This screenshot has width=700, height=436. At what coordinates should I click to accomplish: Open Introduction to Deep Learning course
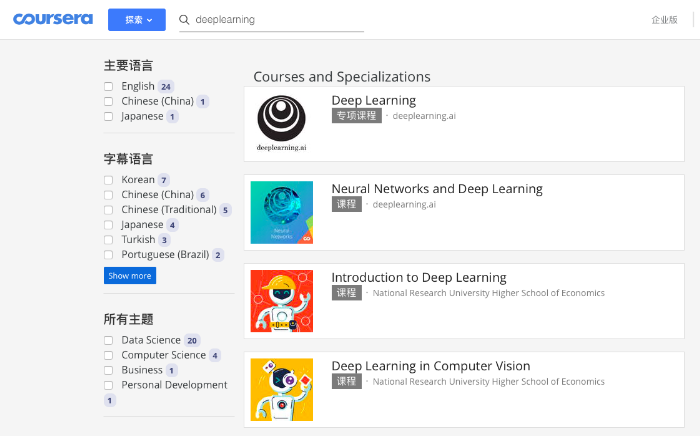tap(419, 278)
